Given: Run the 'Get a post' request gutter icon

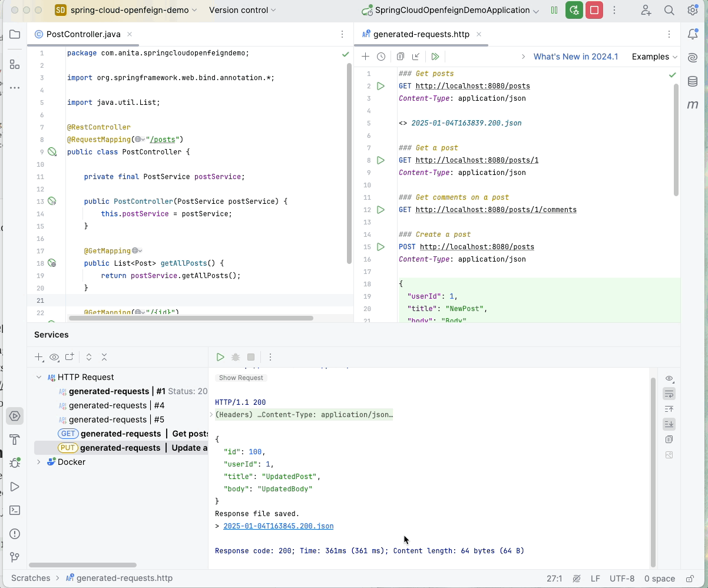Looking at the screenshot, I should (x=381, y=160).
